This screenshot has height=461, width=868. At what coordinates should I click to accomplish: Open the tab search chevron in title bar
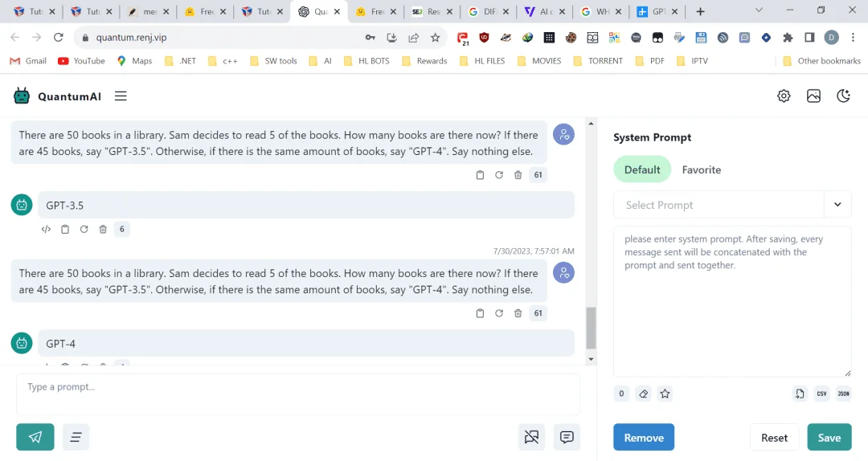click(x=759, y=10)
